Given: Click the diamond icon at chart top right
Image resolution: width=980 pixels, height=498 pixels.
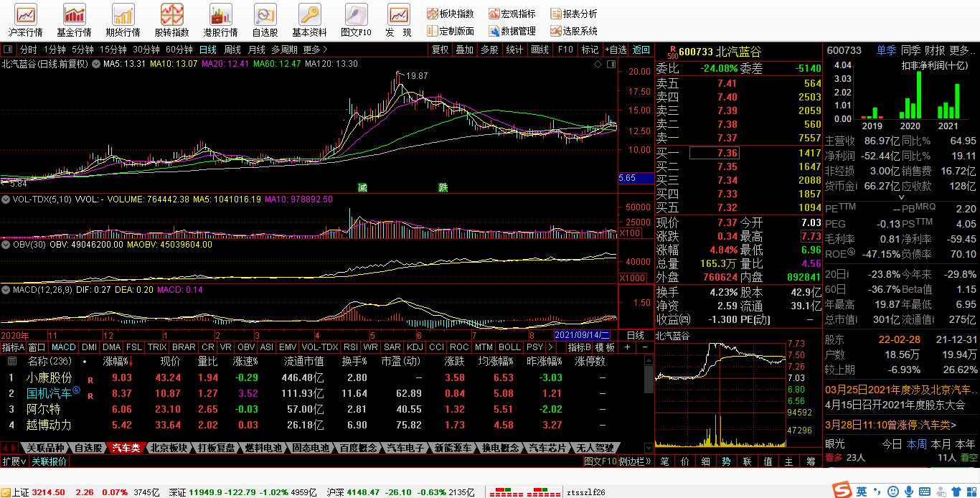Looking at the screenshot, I should coord(598,64).
